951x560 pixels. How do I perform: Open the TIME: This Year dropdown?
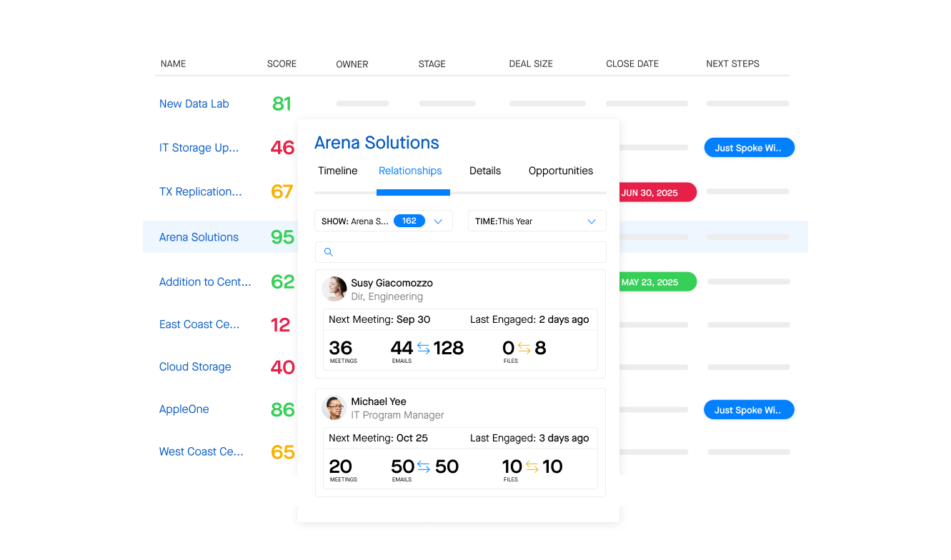click(537, 221)
